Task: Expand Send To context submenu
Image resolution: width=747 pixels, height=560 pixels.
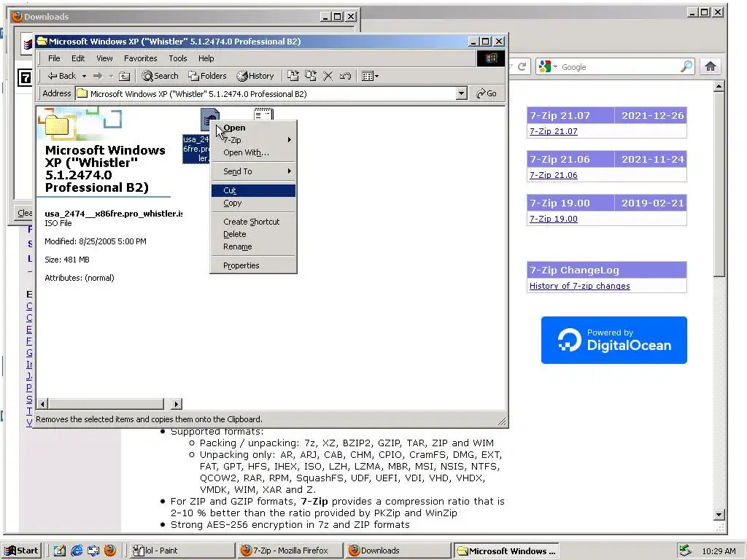Action: [253, 171]
